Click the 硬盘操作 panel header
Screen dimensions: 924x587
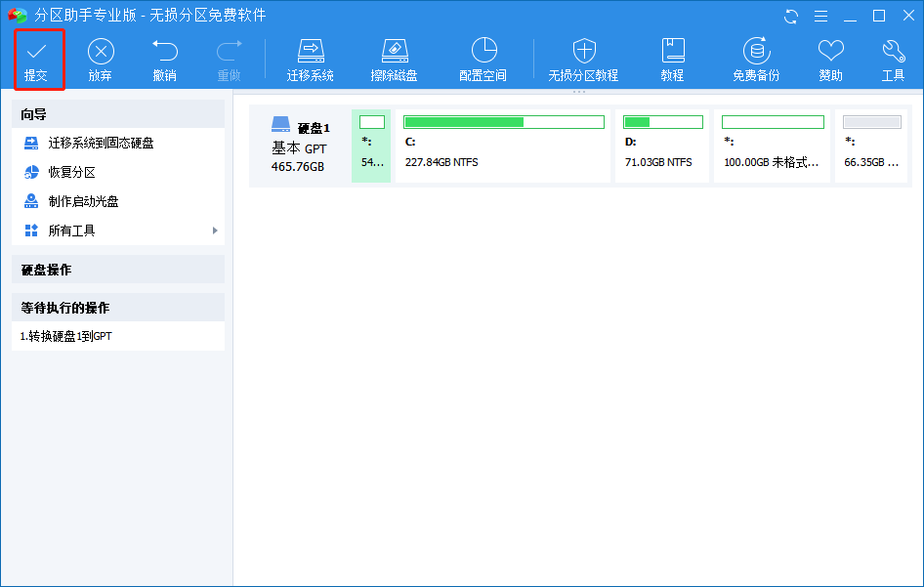[x=118, y=270]
